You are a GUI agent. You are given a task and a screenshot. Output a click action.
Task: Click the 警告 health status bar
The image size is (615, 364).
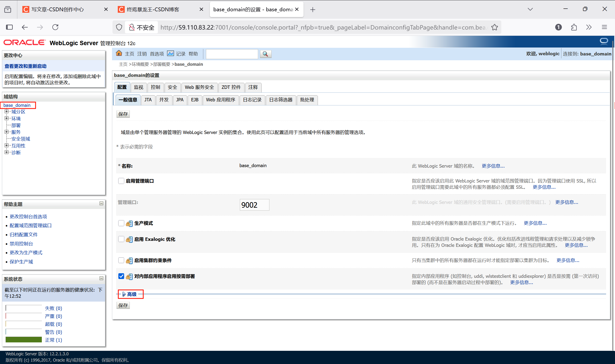pos(24,332)
